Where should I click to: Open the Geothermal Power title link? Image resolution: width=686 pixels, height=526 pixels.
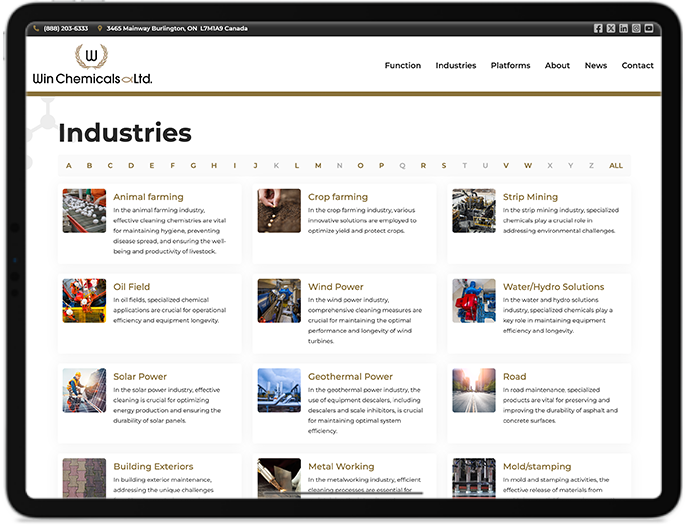(x=351, y=377)
